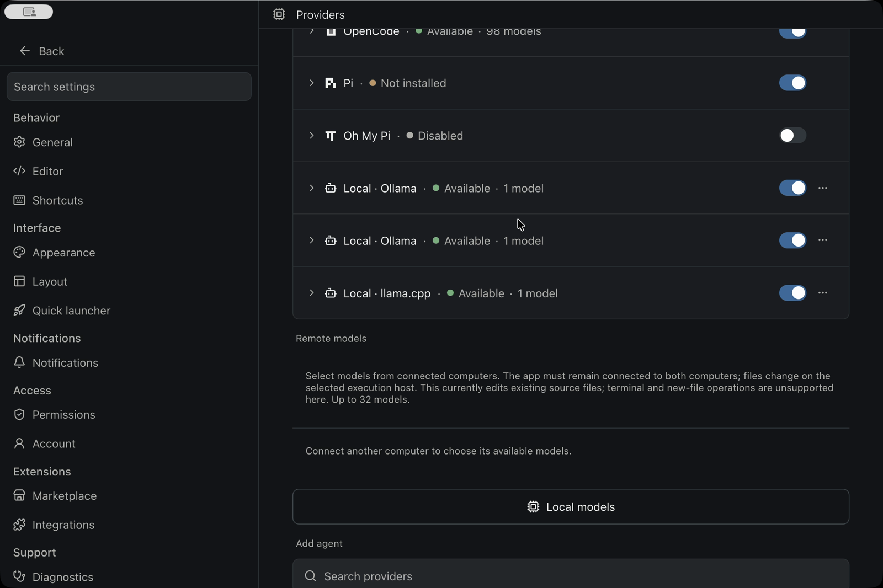This screenshot has width=883, height=588.
Task: Open more options for Local llama.cpp
Action: click(823, 293)
